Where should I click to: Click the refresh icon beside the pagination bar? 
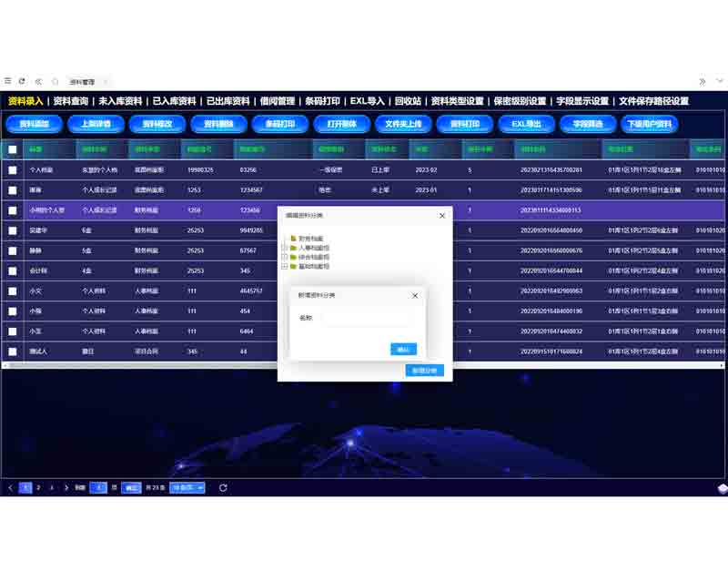click(x=223, y=487)
